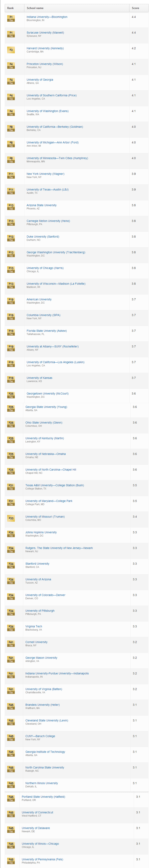Open Carnegie Mellon University (Heinz)
This screenshot has width=149, height=868.
[48, 221]
